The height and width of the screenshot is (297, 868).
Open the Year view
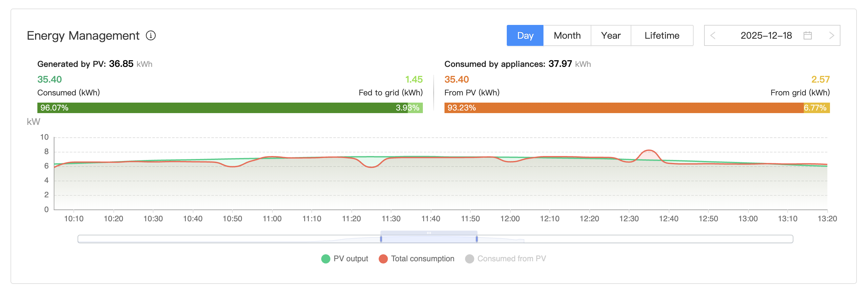click(x=611, y=35)
